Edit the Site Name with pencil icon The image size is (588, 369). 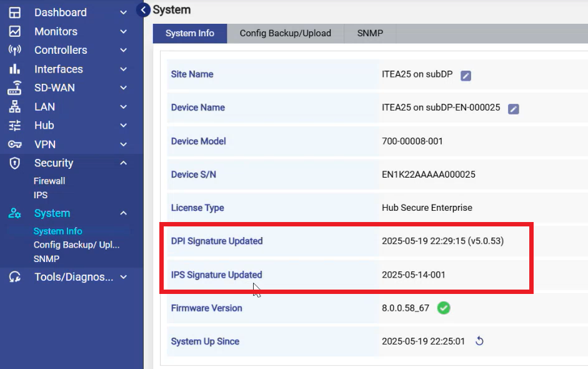click(466, 76)
